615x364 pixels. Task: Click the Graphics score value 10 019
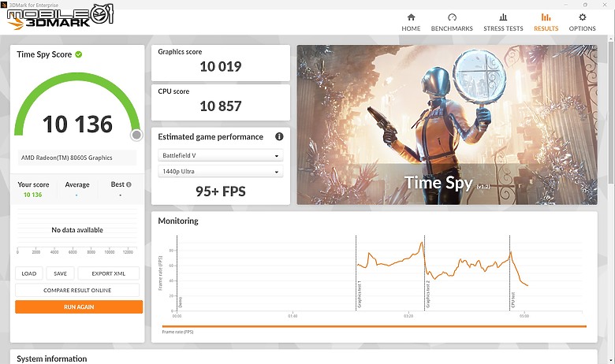click(221, 67)
